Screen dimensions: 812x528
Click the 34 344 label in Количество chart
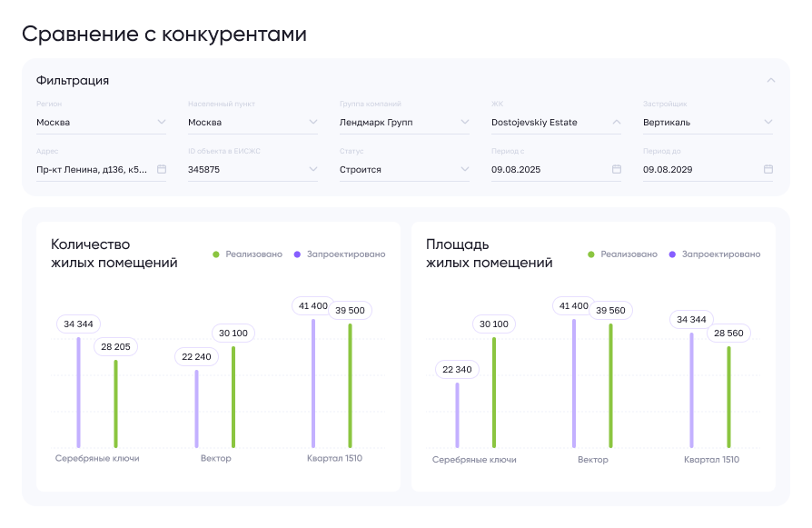point(78,324)
